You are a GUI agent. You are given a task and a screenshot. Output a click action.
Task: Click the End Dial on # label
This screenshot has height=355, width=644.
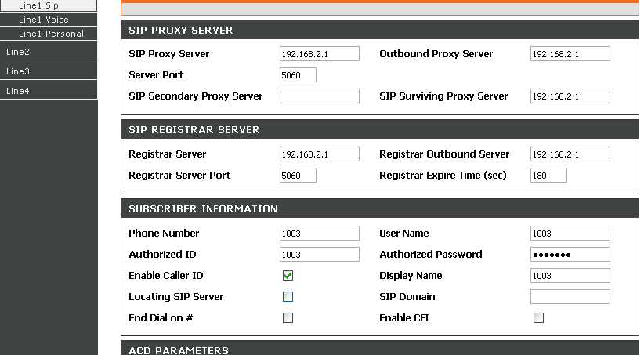click(x=161, y=317)
